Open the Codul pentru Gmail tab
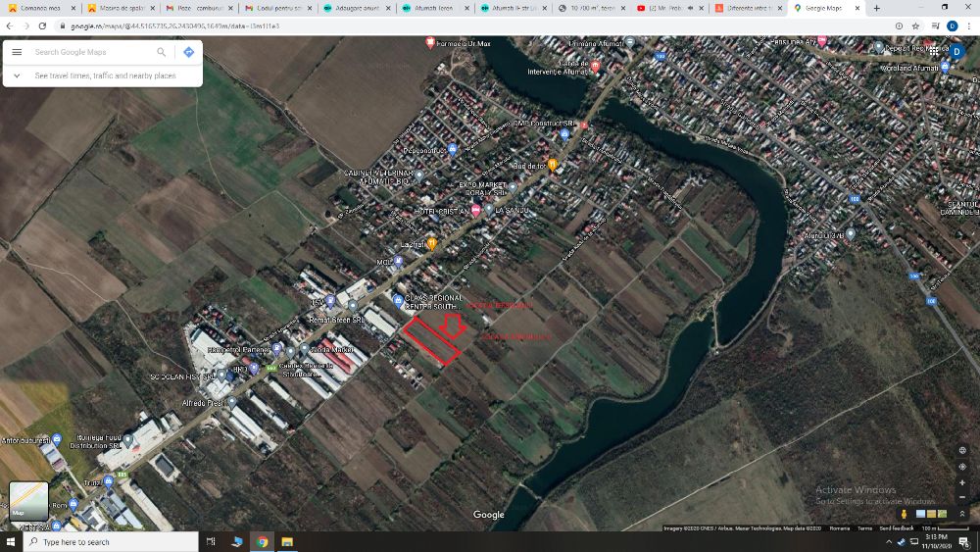Viewport: 980px width, 552px height. 277,8
